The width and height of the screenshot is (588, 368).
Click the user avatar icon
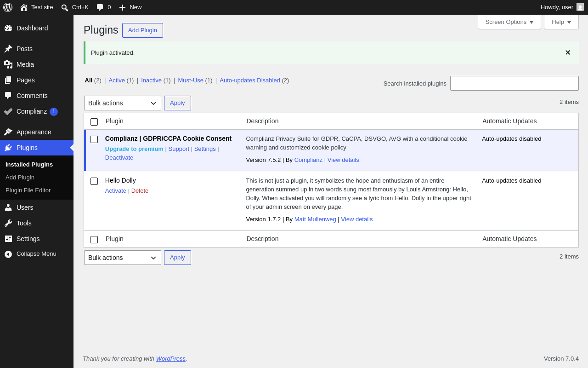580,7
